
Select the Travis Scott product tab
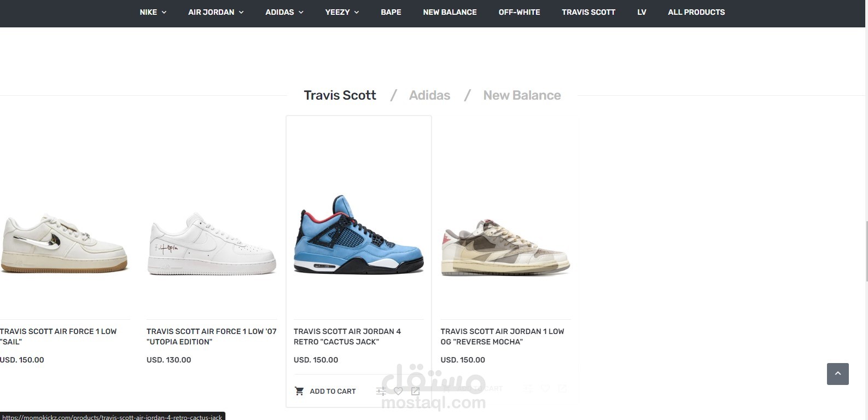(x=340, y=95)
